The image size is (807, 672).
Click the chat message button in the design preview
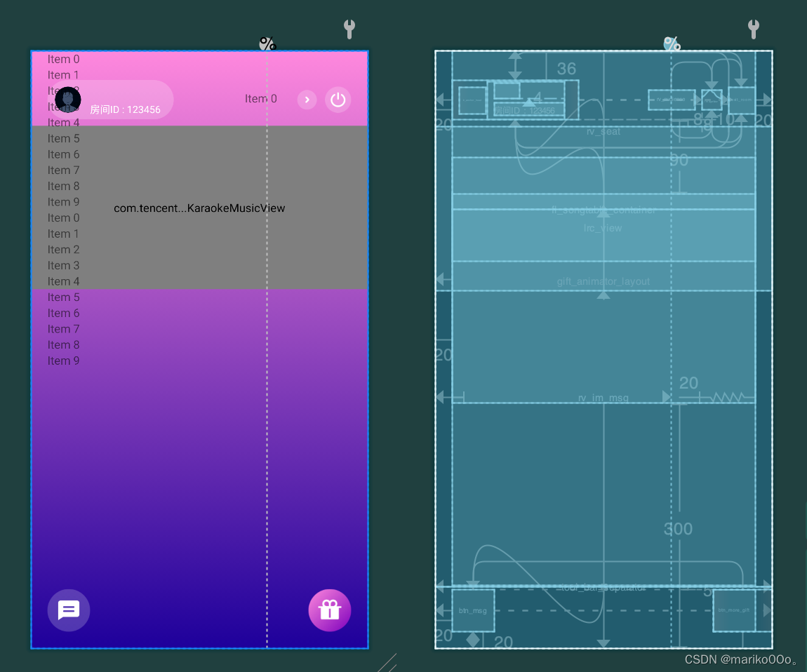(x=69, y=610)
